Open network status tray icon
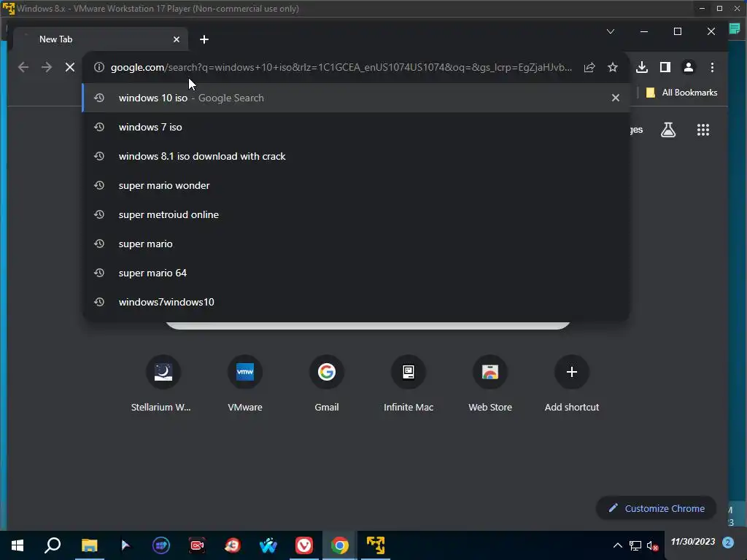 pyautogui.click(x=635, y=545)
